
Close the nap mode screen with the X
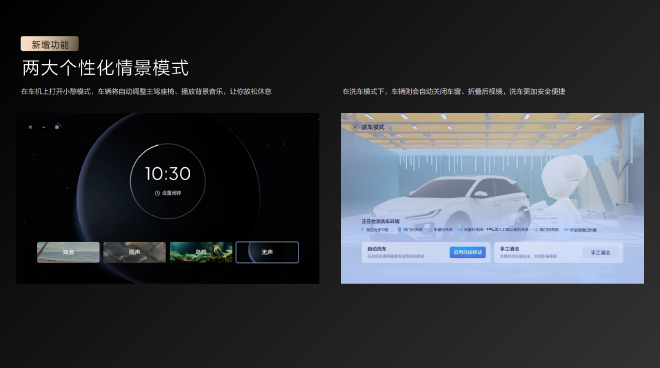pos(30,127)
